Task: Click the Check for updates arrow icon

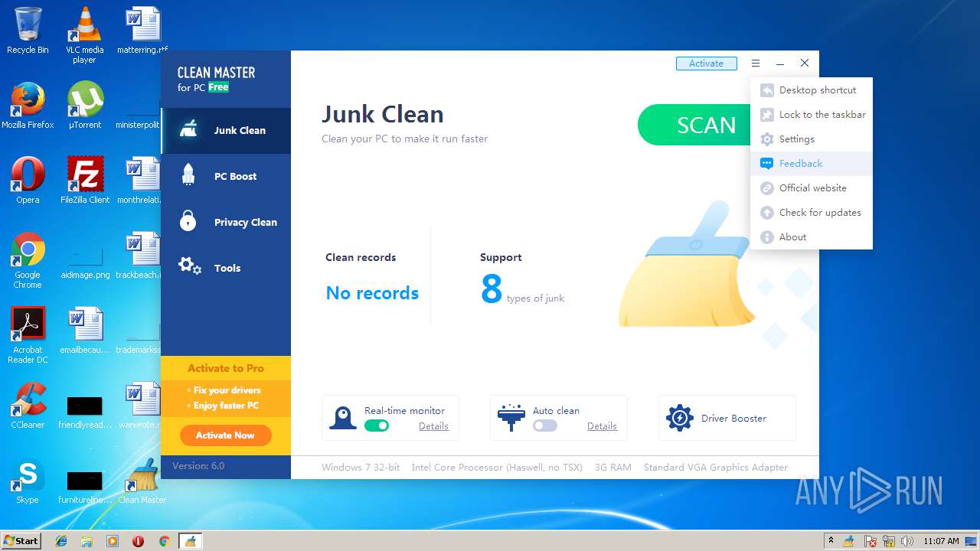Action: click(766, 213)
